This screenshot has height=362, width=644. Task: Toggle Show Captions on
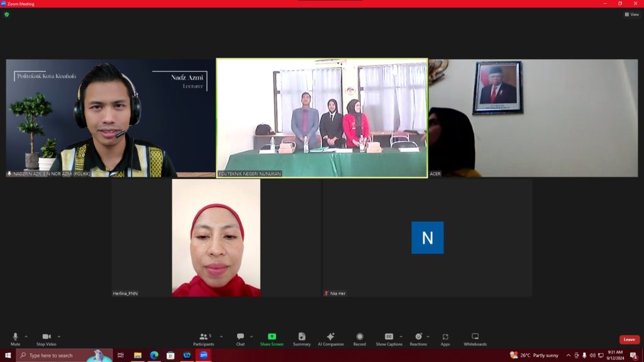point(389,337)
